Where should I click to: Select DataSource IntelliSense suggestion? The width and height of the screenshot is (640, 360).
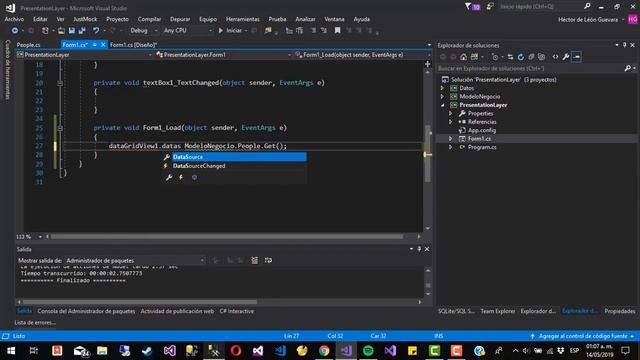click(235, 157)
